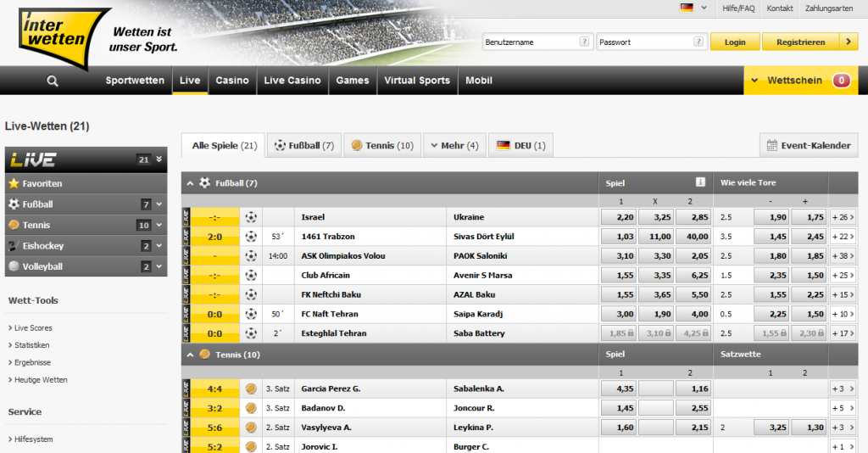Click the tennis ball icon in Garcia Perez row
The image size is (868, 453).
(x=251, y=389)
